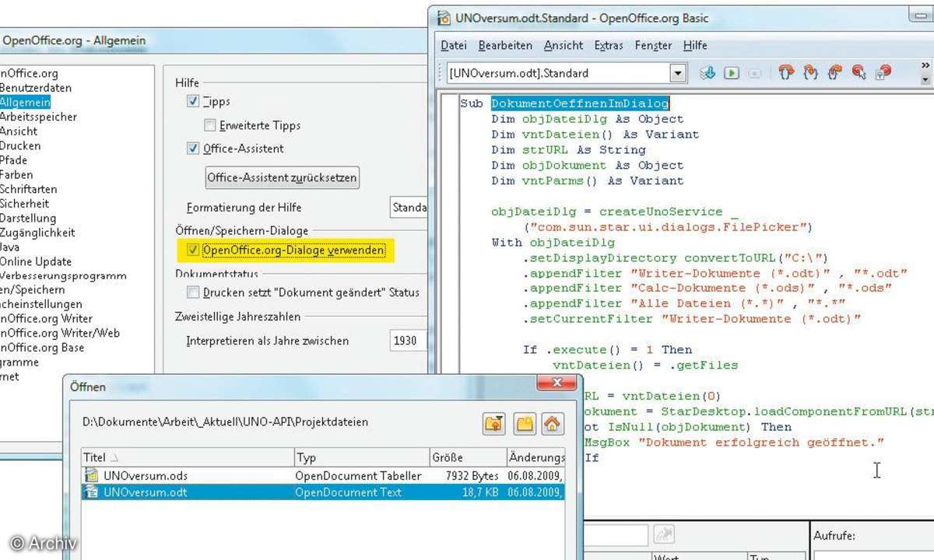
Task: Click Office-Assistent zurücksetzen button
Action: click(282, 177)
